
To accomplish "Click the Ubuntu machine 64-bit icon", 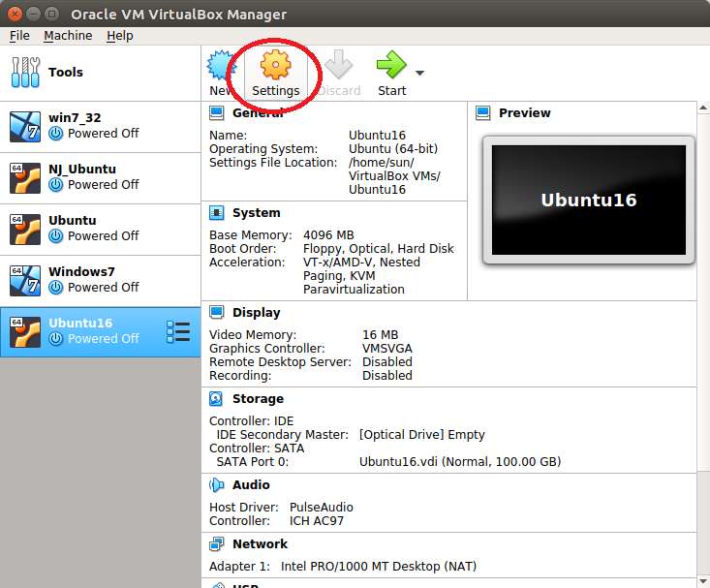I will (x=25, y=230).
